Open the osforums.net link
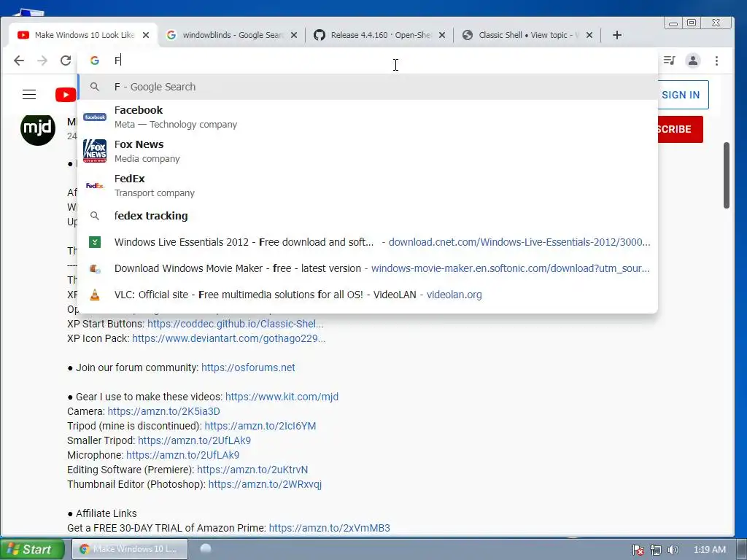 coord(248,367)
